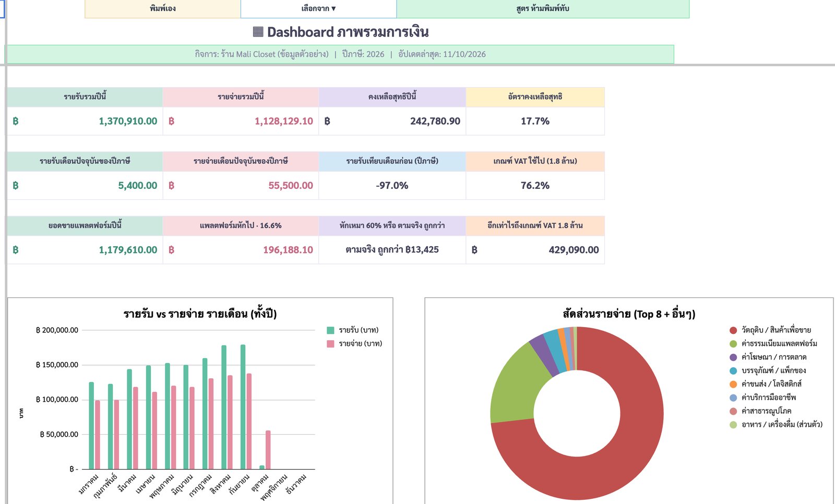The height and width of the screenshot is (504, 835).
Task: Click the pink expense bar for ตุลาคม
Action: [268, 450]
